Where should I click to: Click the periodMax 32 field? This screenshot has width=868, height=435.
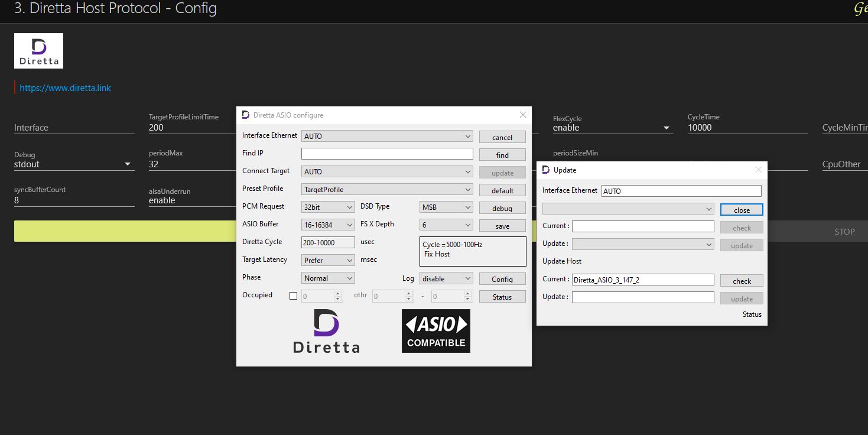click(192, 164)
